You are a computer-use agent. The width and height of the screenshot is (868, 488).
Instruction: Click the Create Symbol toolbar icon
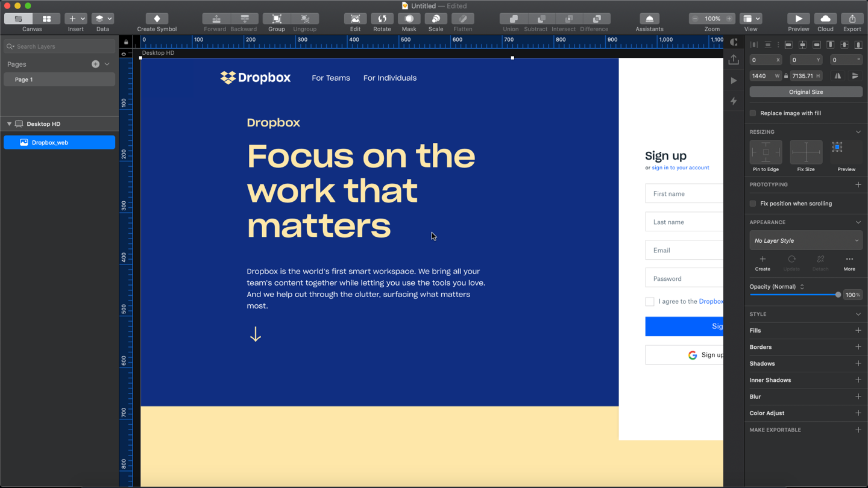[x=157, y=19]
